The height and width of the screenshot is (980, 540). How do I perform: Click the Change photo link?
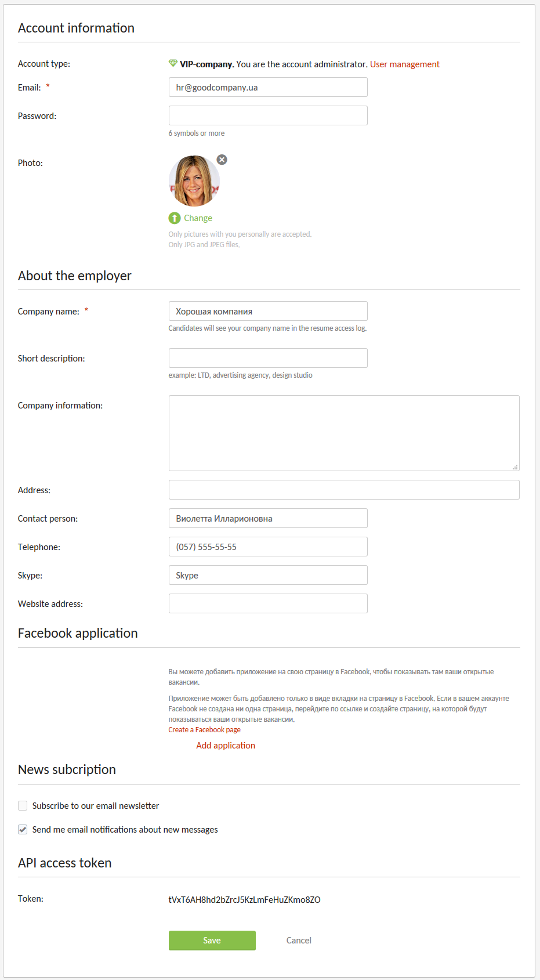coord(198,218)
